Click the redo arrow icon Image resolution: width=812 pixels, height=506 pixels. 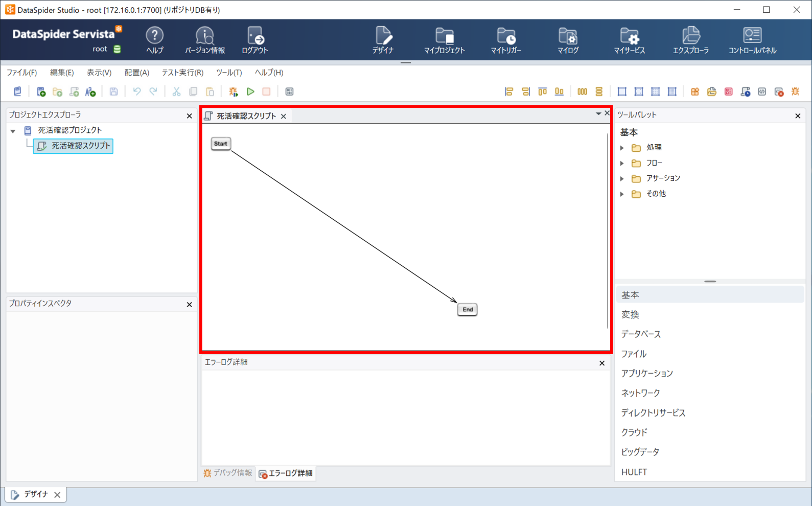pyautogui.click(x=153, y=91)
